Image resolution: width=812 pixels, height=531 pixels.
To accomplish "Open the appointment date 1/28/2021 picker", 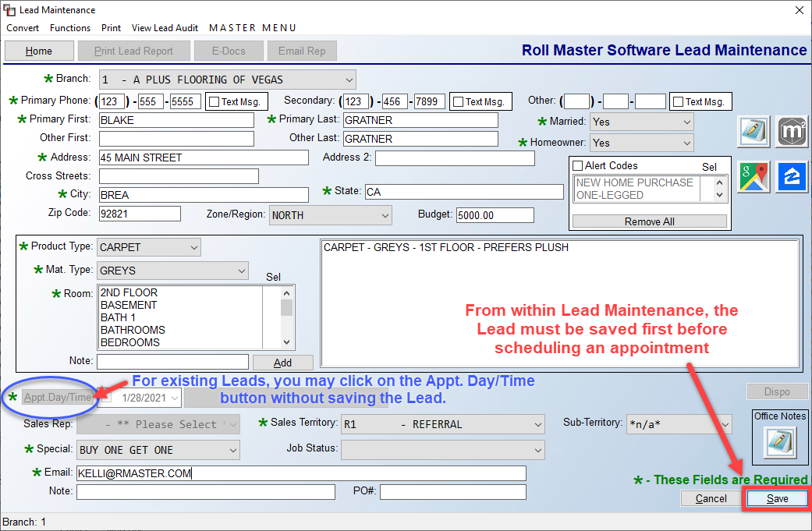I will point(175,398).
